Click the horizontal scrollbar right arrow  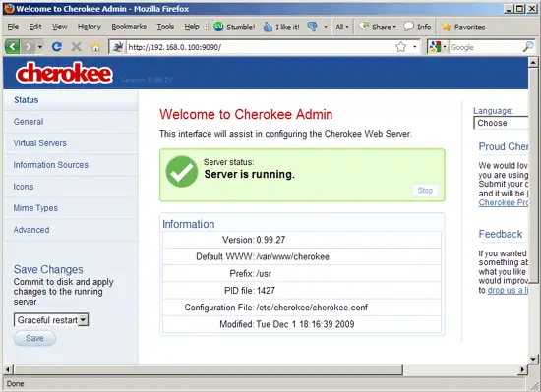pyautogui.click(x=522, y=370)
